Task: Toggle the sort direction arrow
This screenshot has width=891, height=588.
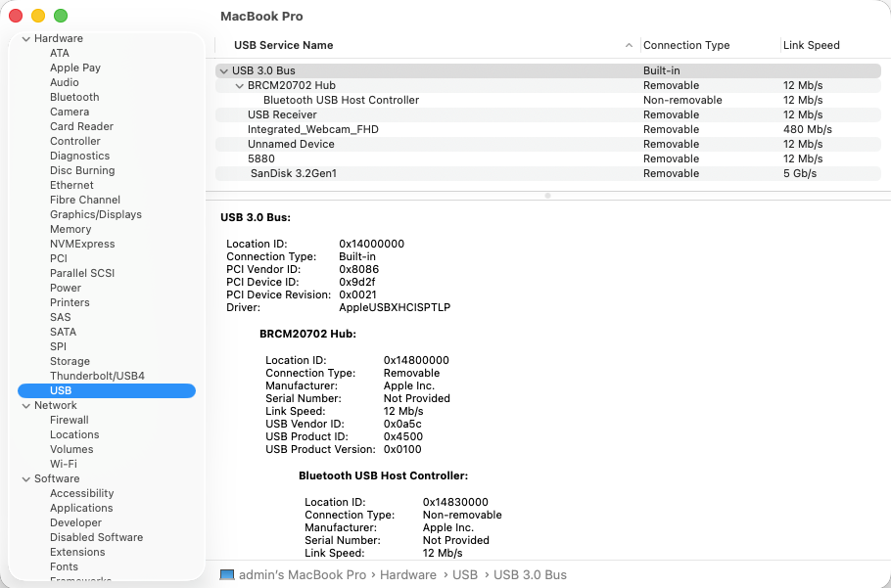Action: coord(629,45)
